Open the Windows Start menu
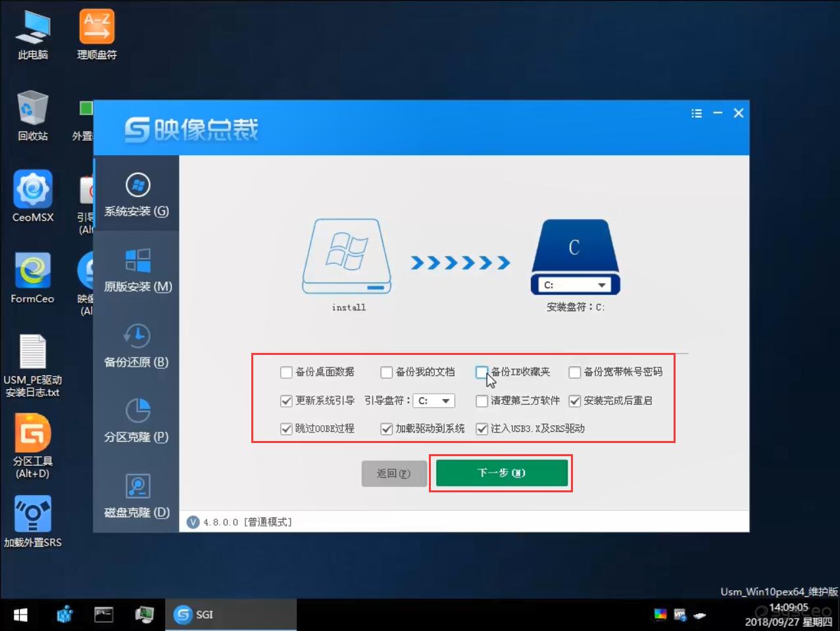Screen dimensions: 840x631 coord(20,614)
